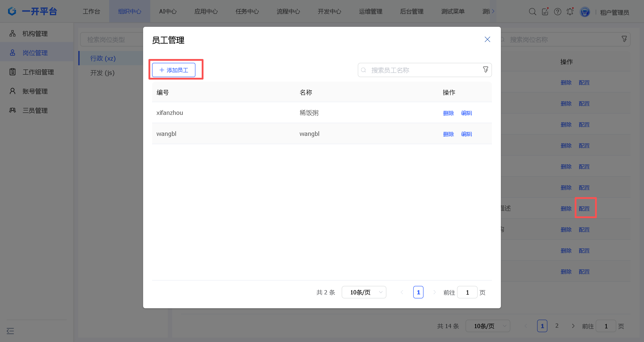Open the notes edit icon in header
The height and width of the screenshot is (342, 644).
[545, 11]
